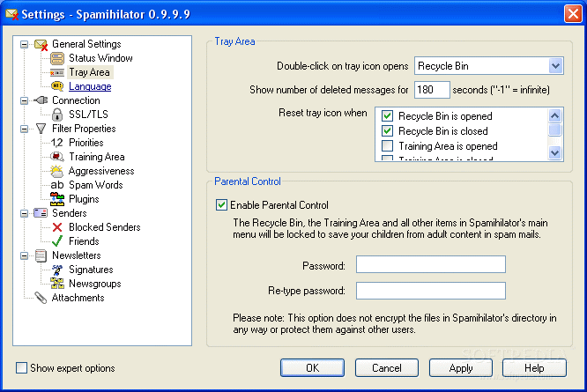
Task: Click the Training Area magnifier icon
Action: 57,157
